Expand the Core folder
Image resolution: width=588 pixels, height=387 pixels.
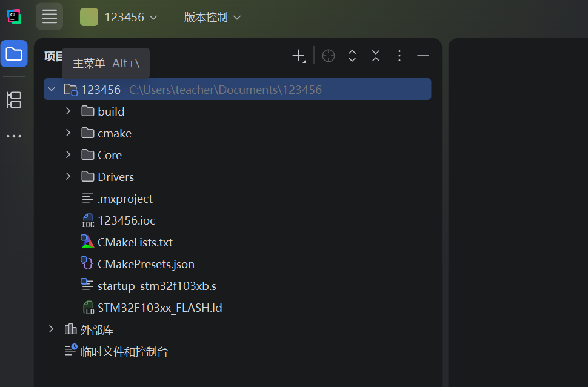(x=68, y=154)
